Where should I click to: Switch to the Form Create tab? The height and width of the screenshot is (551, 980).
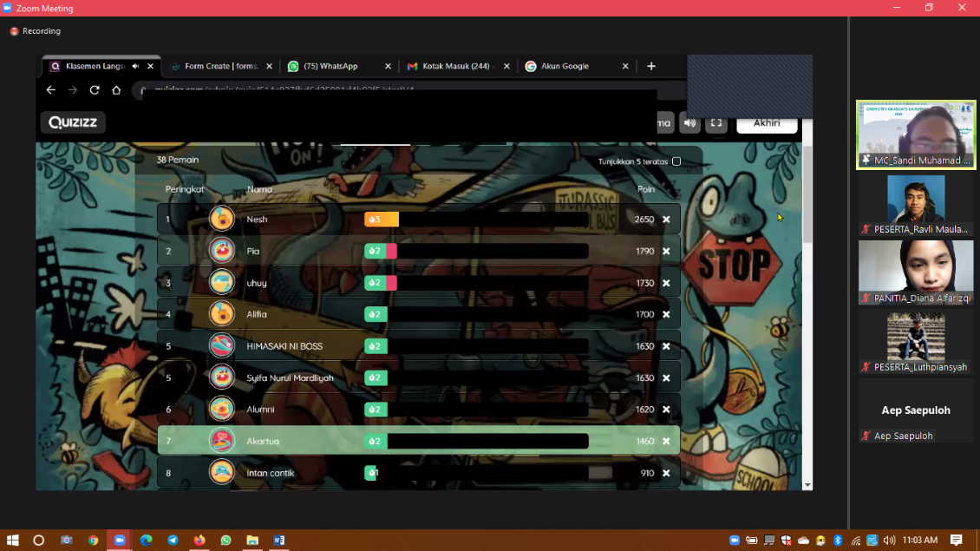[x=221, y=66]
